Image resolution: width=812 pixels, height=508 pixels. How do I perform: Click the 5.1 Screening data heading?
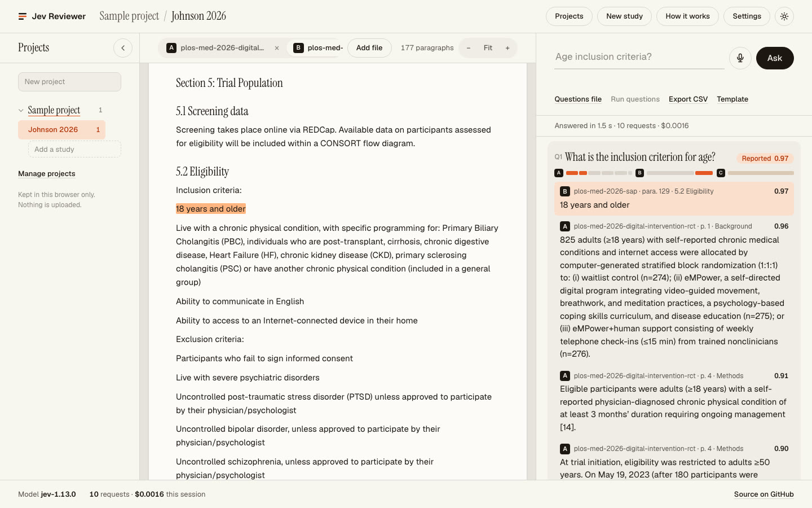pyautogui.click(x=212, y=111)
